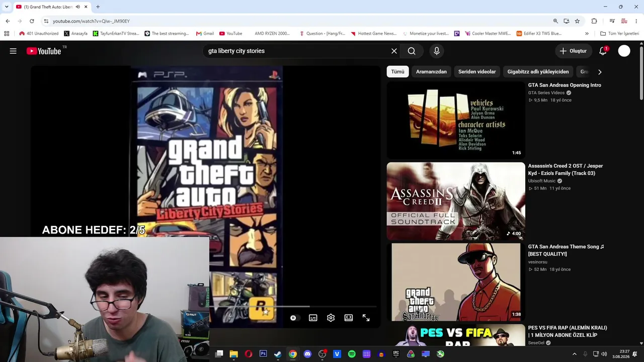Viewport: 644px width, 362px height.
Task: Open the YouTube guide hamburger menu
Action: pos(13,51)
